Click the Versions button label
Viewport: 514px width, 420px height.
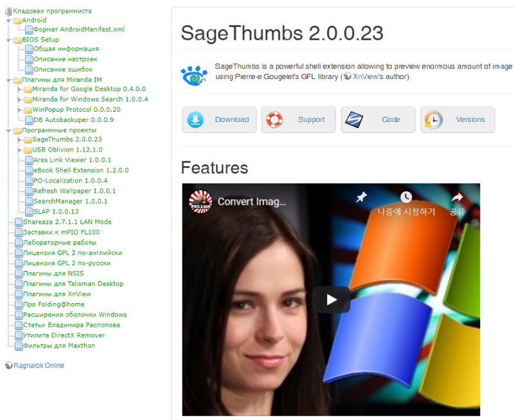[x=470, y=119]
